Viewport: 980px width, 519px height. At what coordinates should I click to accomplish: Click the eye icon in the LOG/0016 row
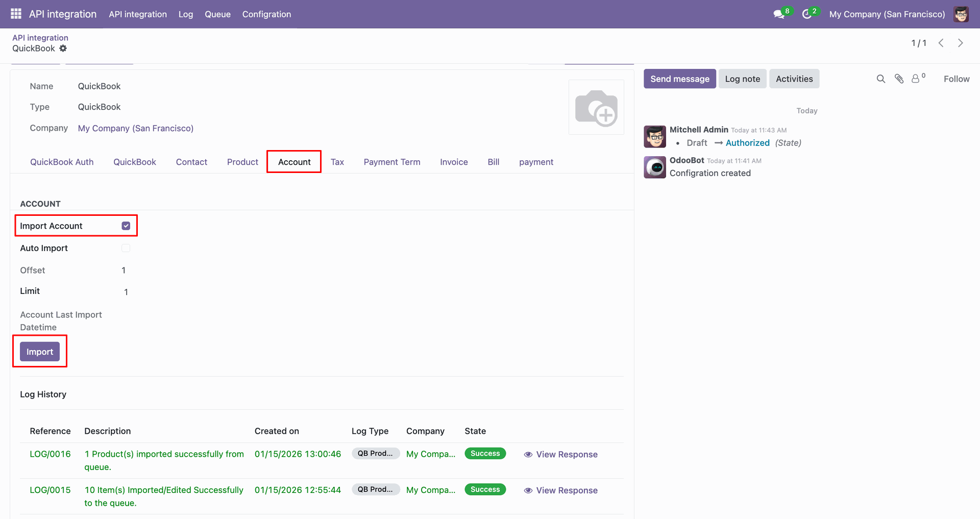click(x=528, y=455)
